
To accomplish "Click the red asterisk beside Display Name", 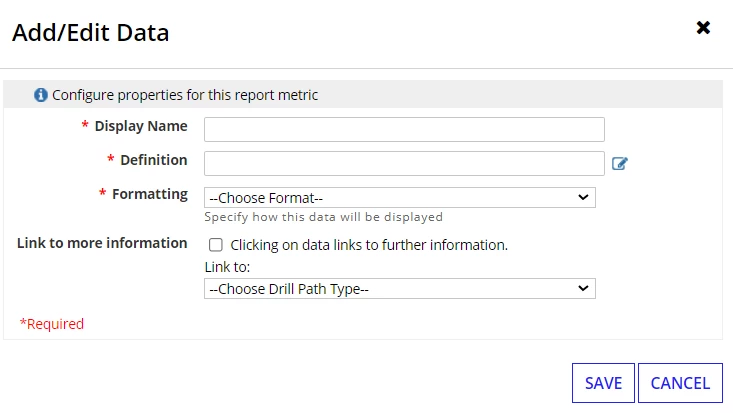I will [85, 124].
